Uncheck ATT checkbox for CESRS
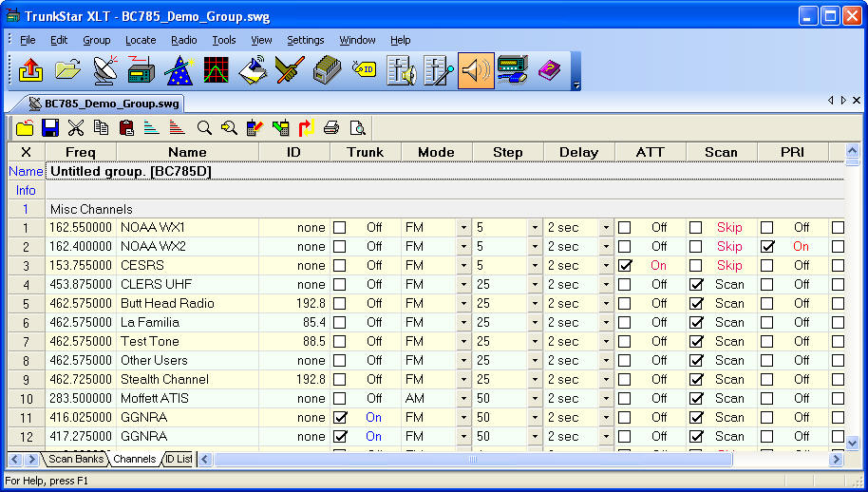The width and height of the screenshot is (868, 492). click(625, 265)
